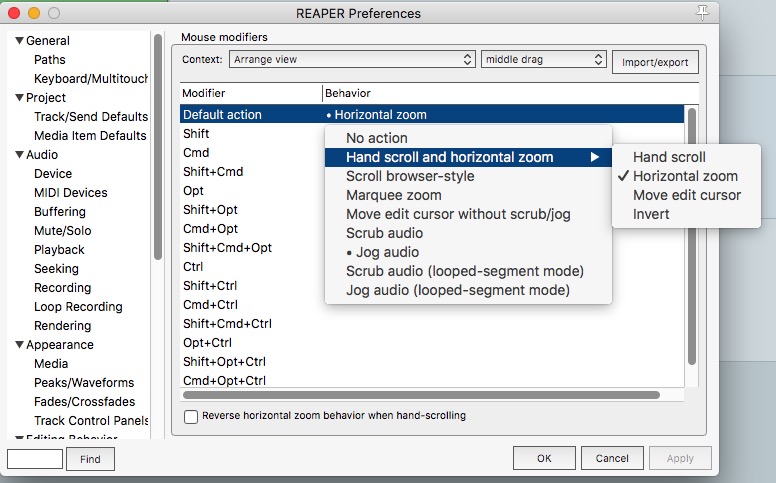Open Peaks/Waveforms preferences page
Screen dimensions: 776x483
tap(84, 383)
